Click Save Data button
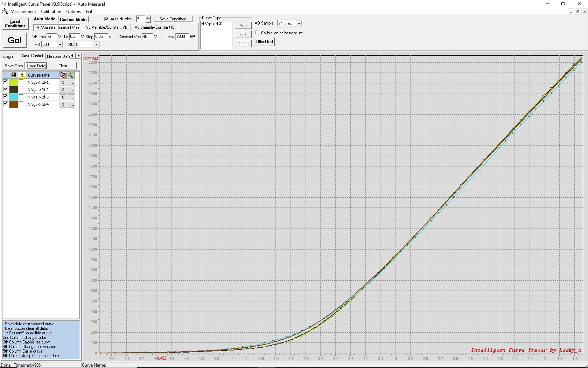Image resolution: width=588 pixels, height=368 pixels. click(14, 66)
